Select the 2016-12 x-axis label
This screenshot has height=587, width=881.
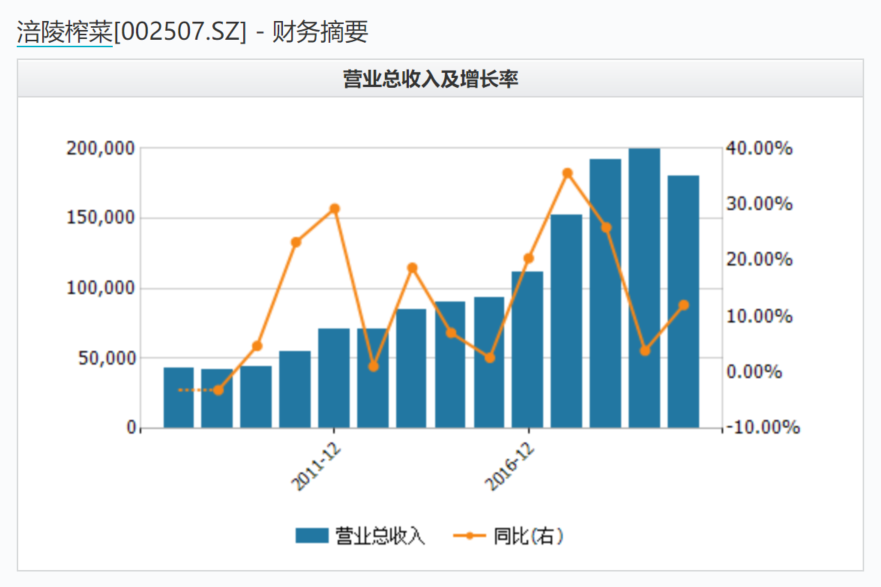point(510,466)
